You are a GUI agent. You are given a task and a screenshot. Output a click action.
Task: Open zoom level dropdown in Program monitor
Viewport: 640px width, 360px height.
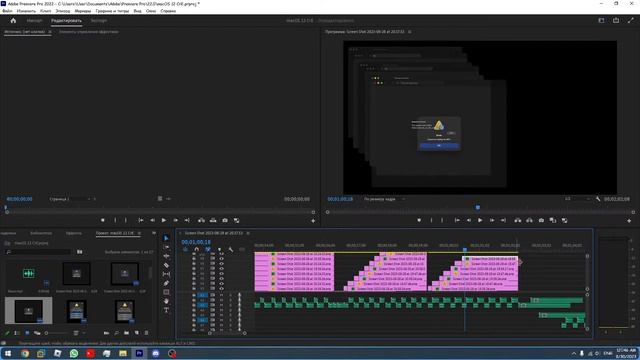384,199
